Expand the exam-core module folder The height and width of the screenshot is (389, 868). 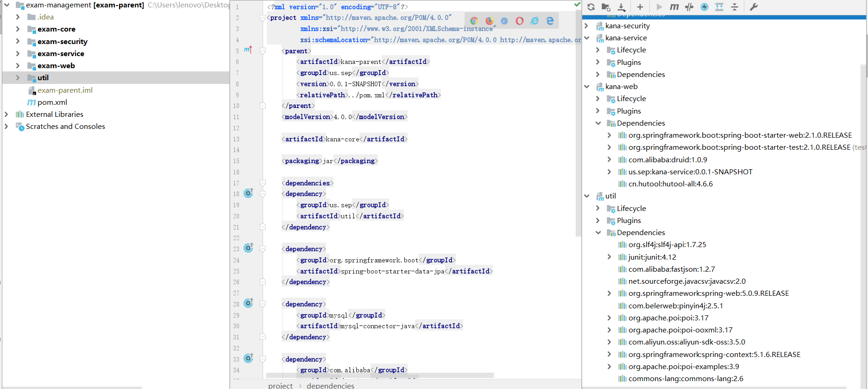click(x=18, y=29)
